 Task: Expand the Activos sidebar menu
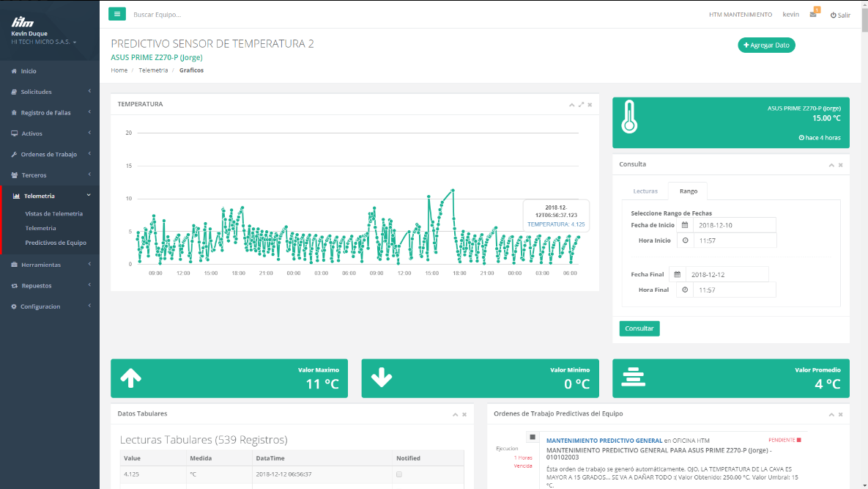50,133
